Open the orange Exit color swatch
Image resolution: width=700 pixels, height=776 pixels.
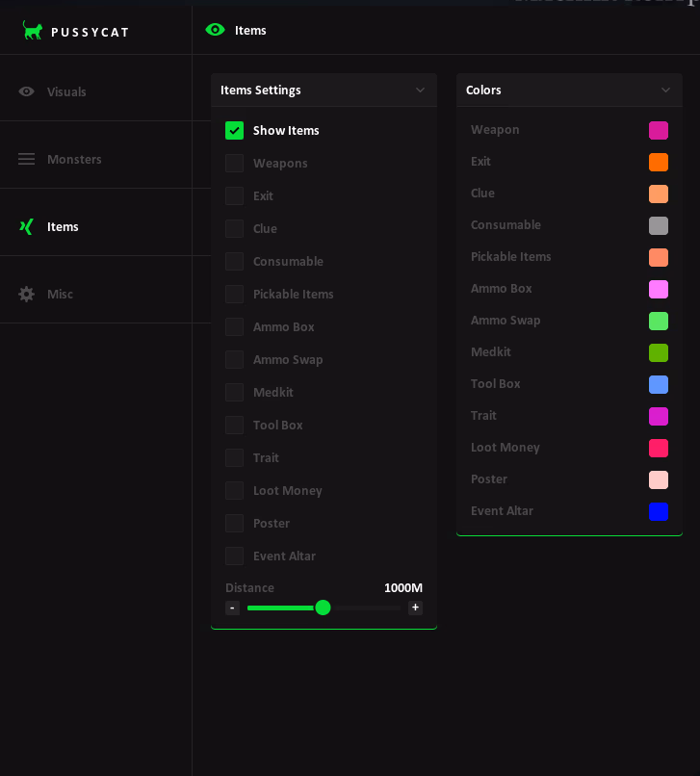659,163
